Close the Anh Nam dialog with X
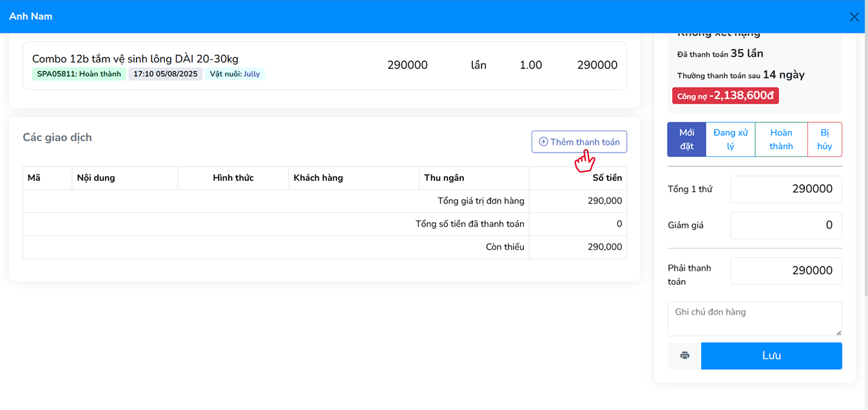Viewport: 868px width, 410px height. pyautogui.click(x=854, y=17)
